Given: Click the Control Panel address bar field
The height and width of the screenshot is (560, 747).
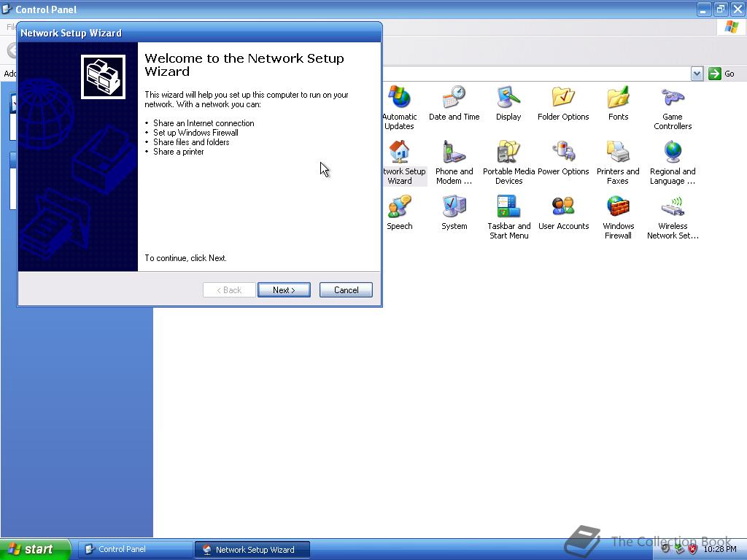Looking at the screenshot, I should click(x=536, y=74).
